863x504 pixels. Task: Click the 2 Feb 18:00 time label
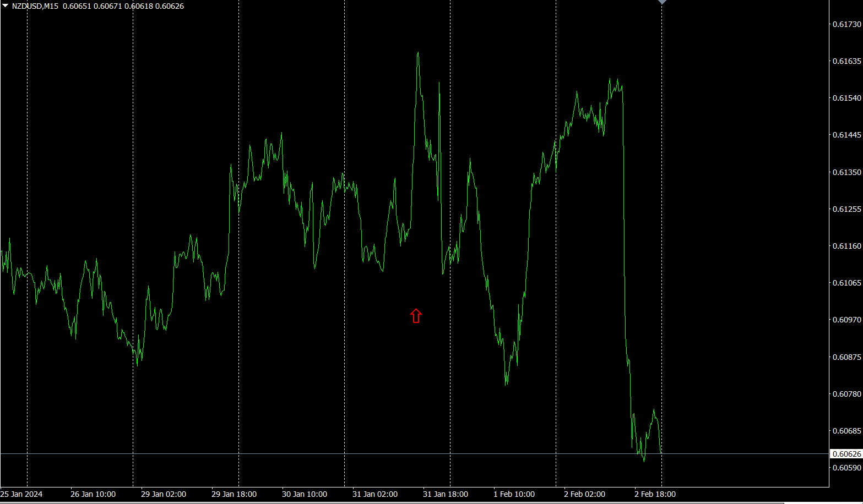click(x=655, y=494)
